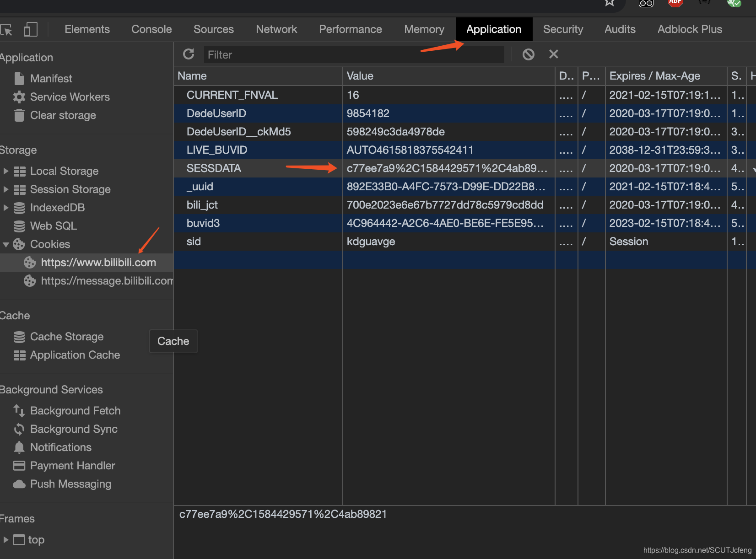Click the bookmark star icon in the browser bar
The image size is (756, 559).
(609, 3)
